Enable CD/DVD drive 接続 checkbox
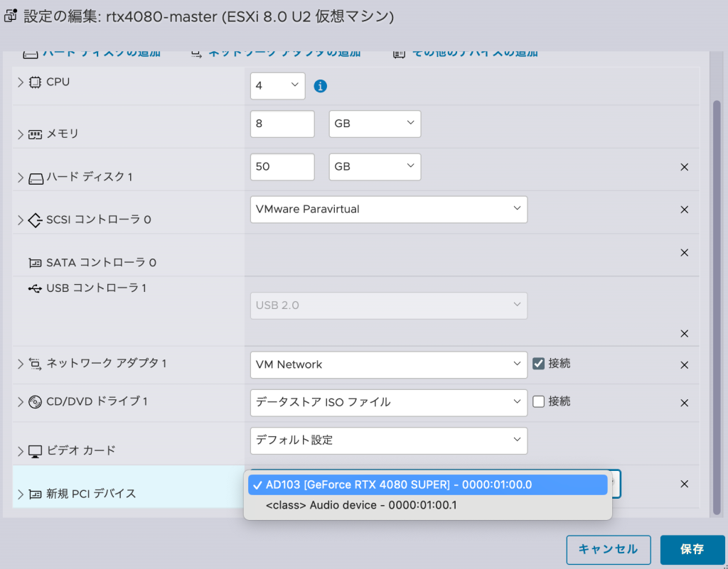This screenshot has height=569, width=728. pos(538,401)
